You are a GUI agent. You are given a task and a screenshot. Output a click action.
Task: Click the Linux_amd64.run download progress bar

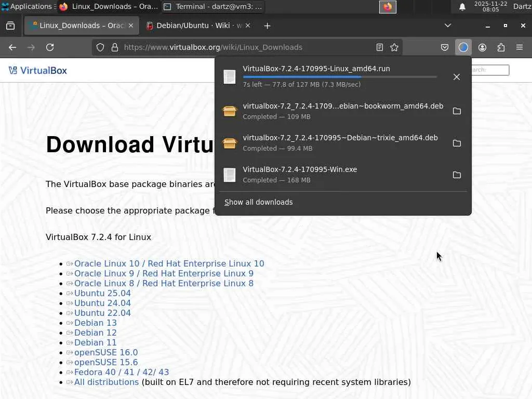pyautogui.click(x=340, y=77)
